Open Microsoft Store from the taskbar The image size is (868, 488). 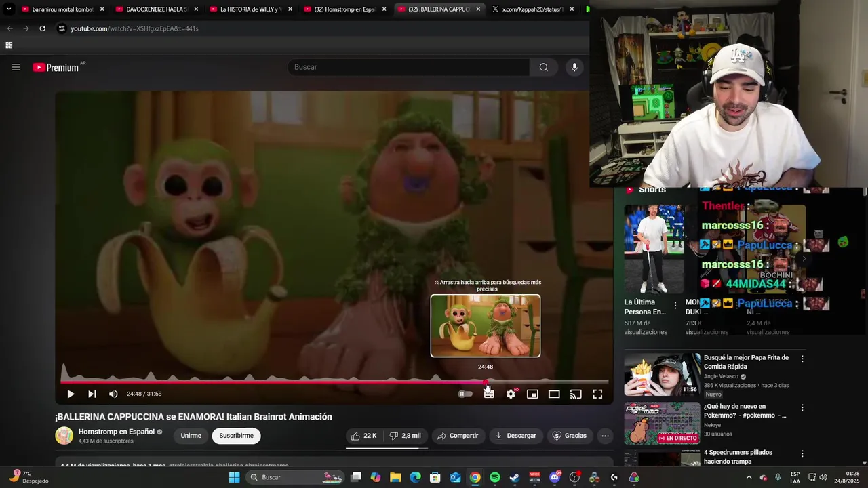(435, 477)
